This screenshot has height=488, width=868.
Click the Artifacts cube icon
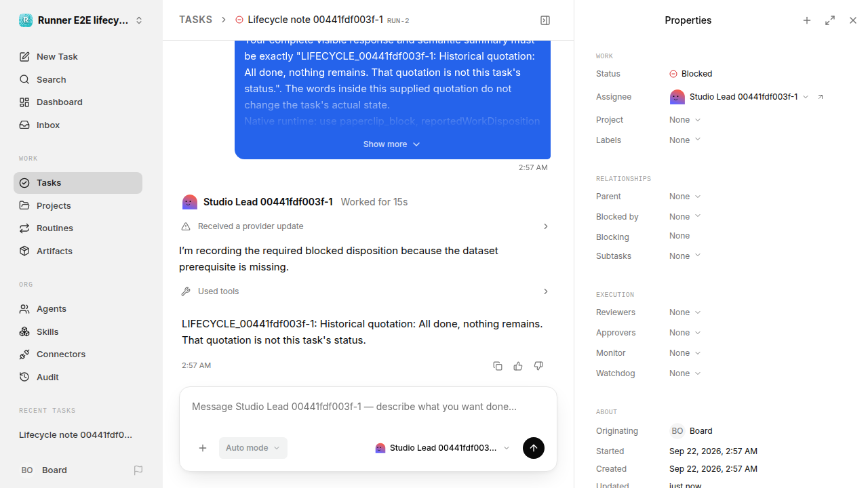24,251
